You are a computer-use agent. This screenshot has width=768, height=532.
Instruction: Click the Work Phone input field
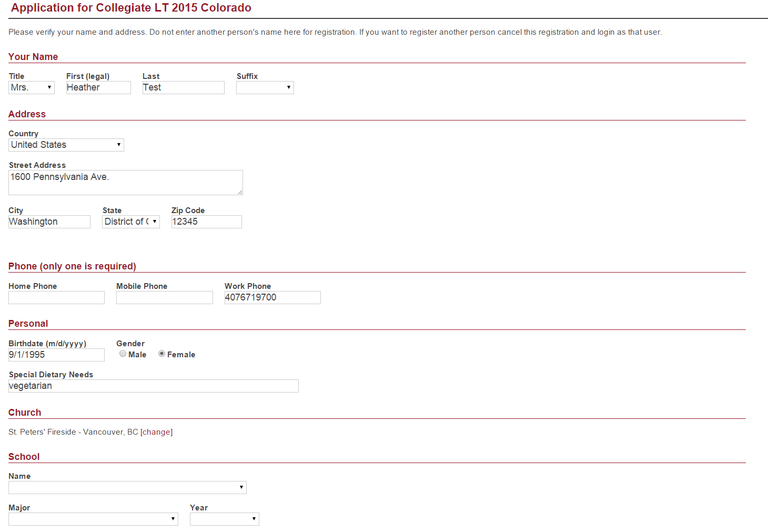[x=272, y=297]
